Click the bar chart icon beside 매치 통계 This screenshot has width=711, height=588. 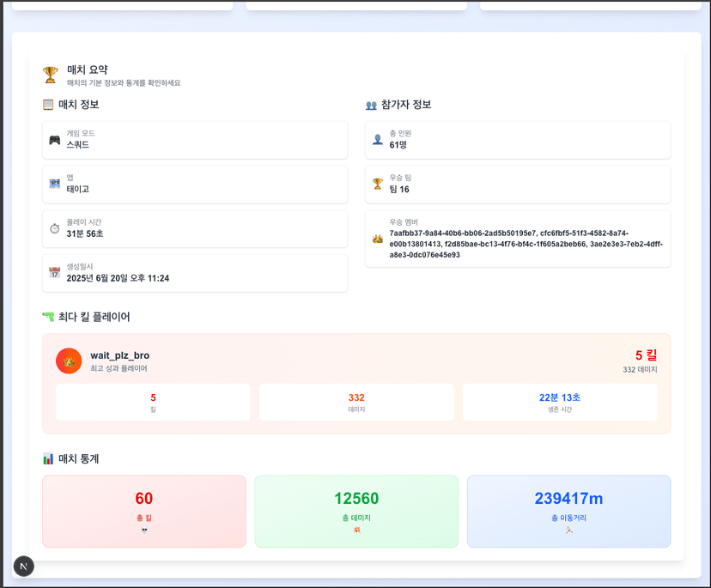pyautogui.click(x=48, y=459)
